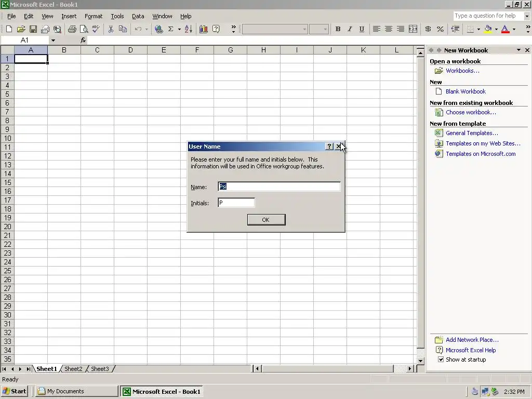532x399 pixels.
Task: Open the Data menu
Action: click(x=138, y=16)
